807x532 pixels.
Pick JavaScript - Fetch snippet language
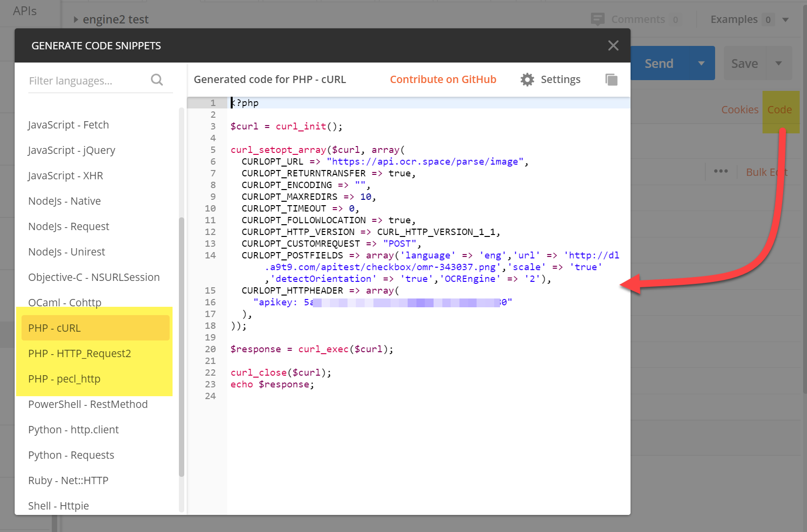(68, 125)
